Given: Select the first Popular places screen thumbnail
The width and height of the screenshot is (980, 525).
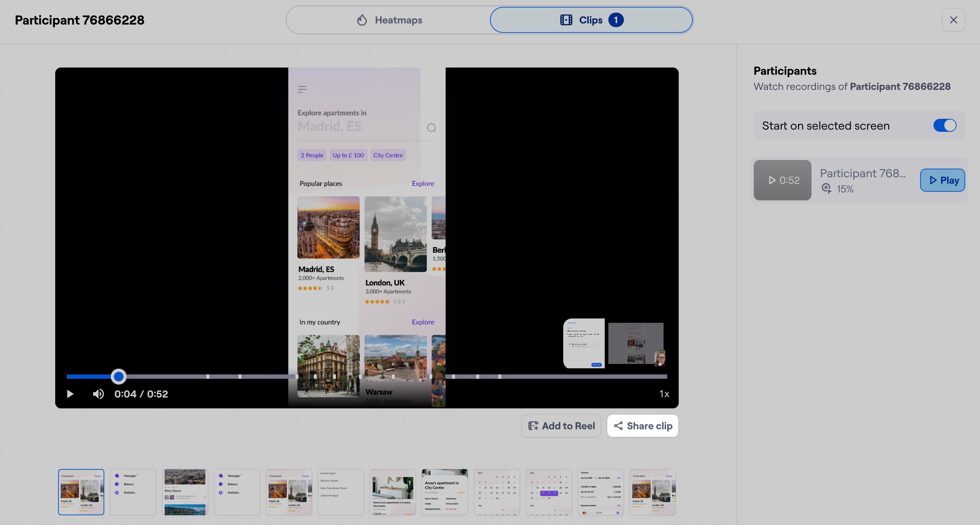Looking at the screenshot, I should pos(81,492).
